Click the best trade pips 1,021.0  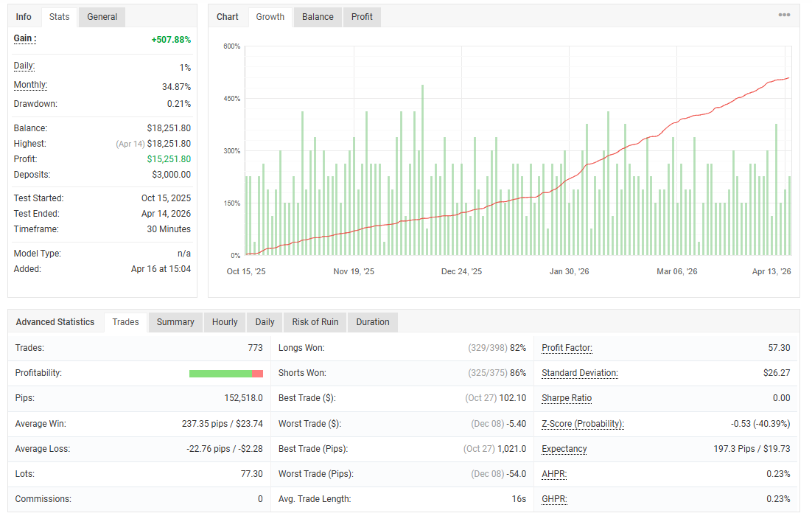point(511,449)
